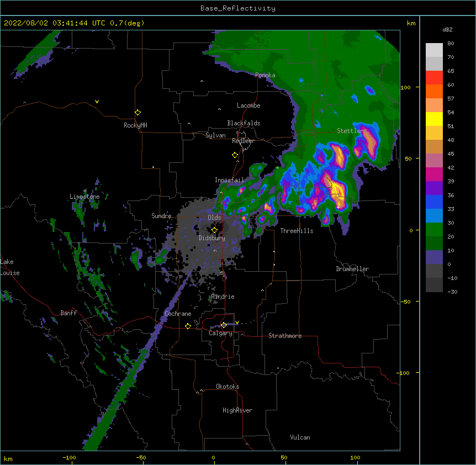This screenshot has height=465, width=476.
Task: Pick the slate purple 0-10 dBZ legend swatch
Action: (434, 257)
